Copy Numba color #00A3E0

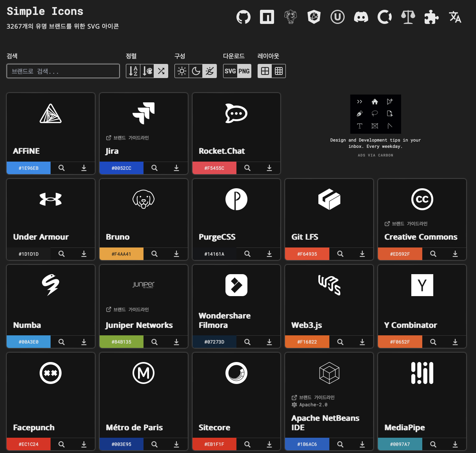(29, 342)
